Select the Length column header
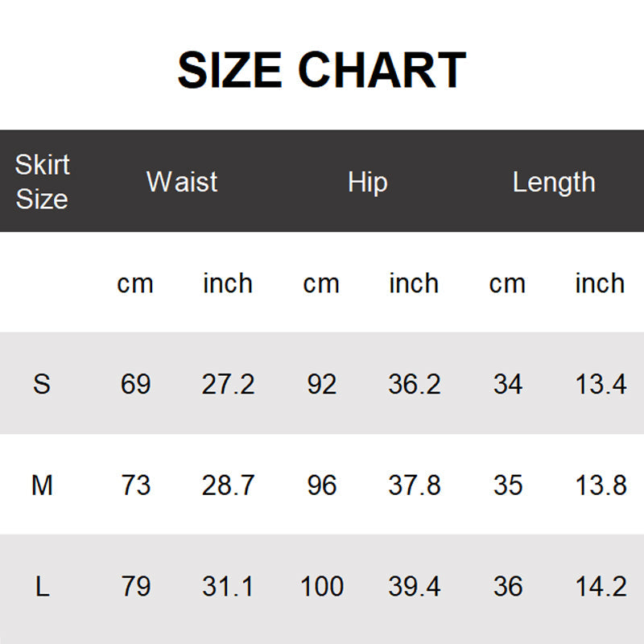644x644 pixels. point(554,182)
